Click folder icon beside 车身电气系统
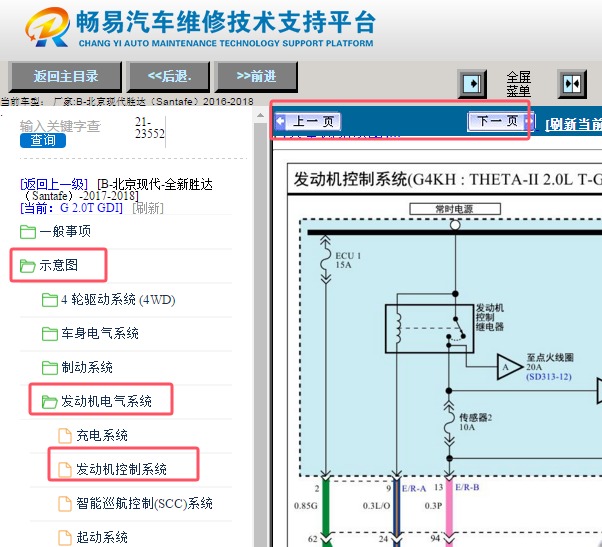Viewport: 602px width, 547px height. (x=50, y=334)
